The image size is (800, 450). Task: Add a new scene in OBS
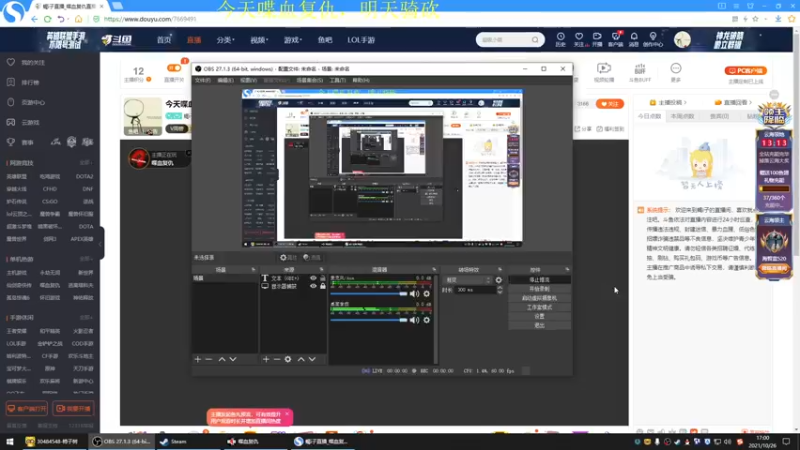point(198,359)
